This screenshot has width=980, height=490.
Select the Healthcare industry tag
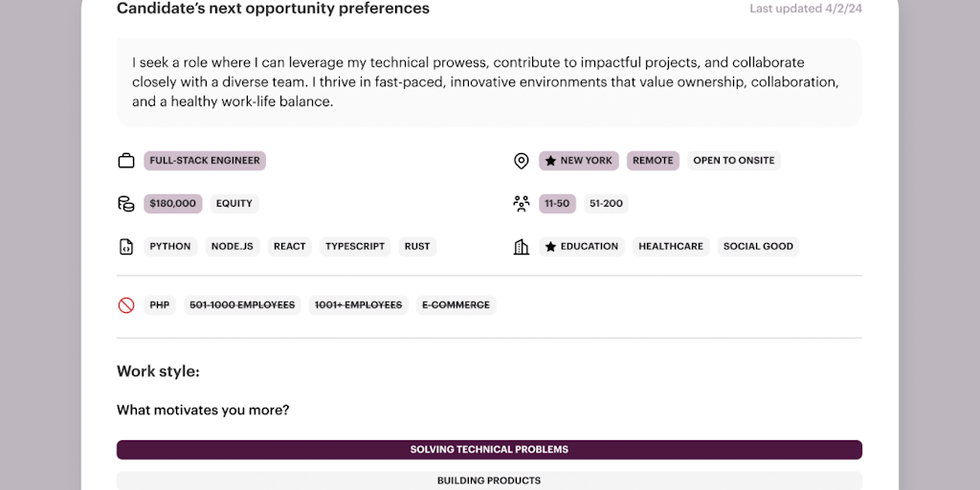(671, 247)
